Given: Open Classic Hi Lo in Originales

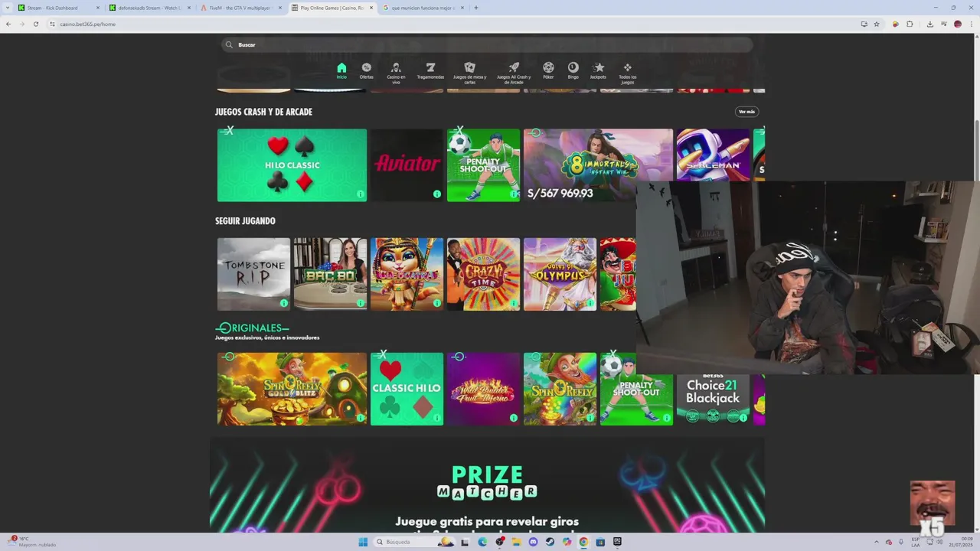Looking at the screenshot, I should tap(407, 389).
